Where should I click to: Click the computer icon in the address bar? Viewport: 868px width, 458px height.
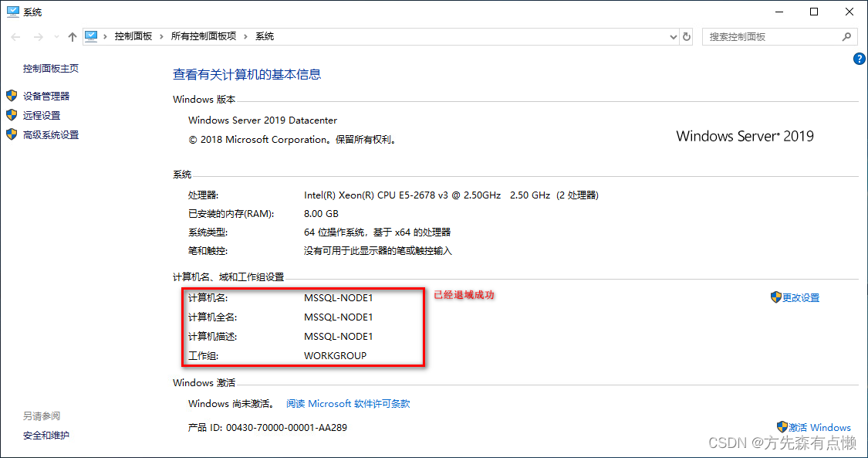(91, 36)
